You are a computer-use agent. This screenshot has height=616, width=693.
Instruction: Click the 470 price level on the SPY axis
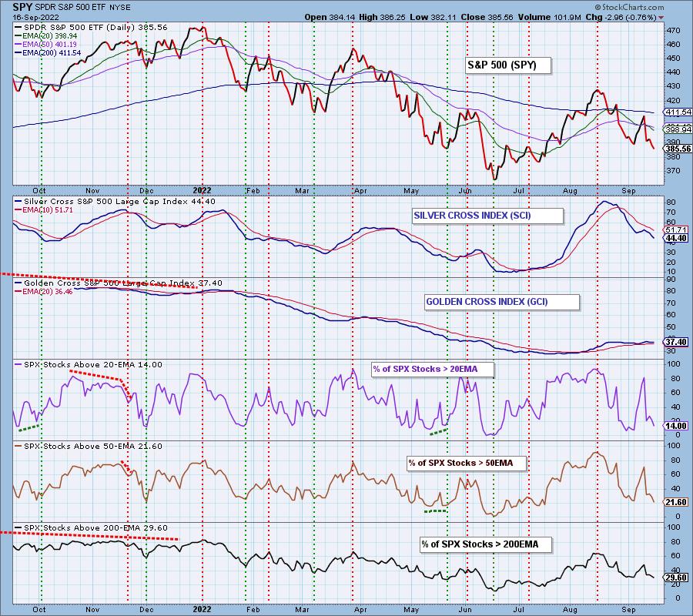tap(673, 31)
